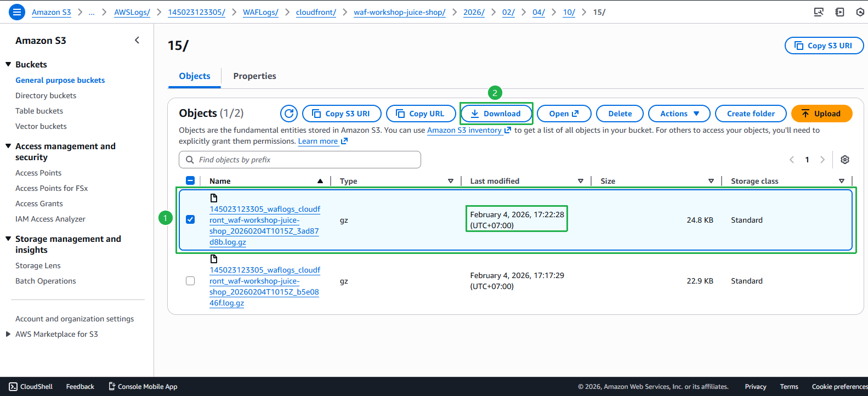The image size is (868, 396).
Task: Open Cookie preferences in footer
Action: 839,387
